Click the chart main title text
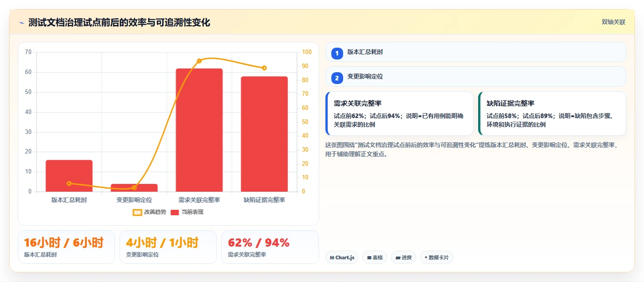This screenshot has height=282, width=644. (119, 23)
